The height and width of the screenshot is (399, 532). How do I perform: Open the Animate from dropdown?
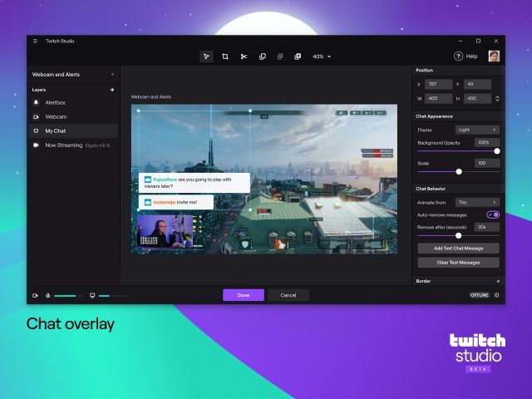tap(477, 202)
